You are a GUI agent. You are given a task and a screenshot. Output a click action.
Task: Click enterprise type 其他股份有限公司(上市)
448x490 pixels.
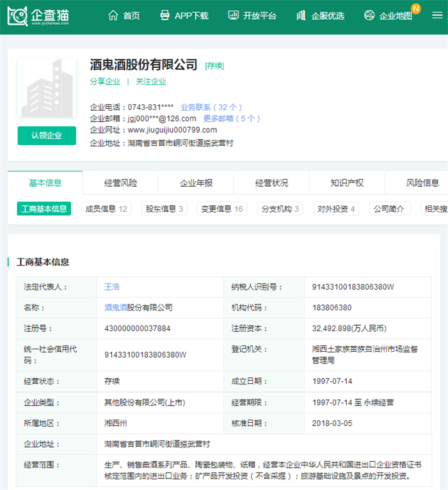145,402
